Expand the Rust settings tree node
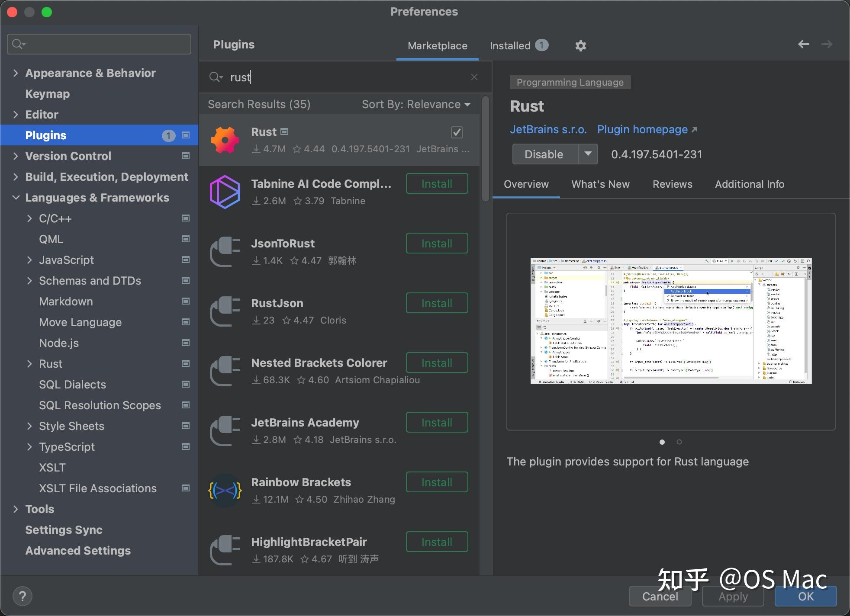850x616 pixels. click(x=29, y=363)
